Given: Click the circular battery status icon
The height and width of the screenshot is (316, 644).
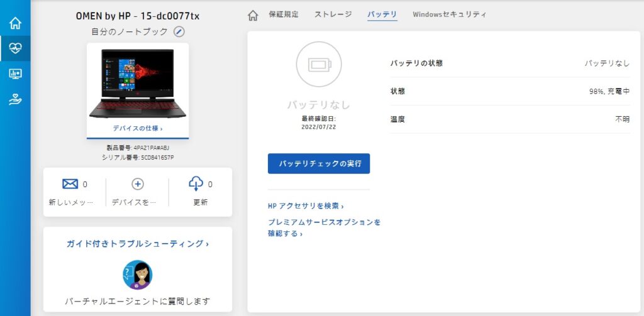Looking at the screenshot, I should [x=319, y=64].
